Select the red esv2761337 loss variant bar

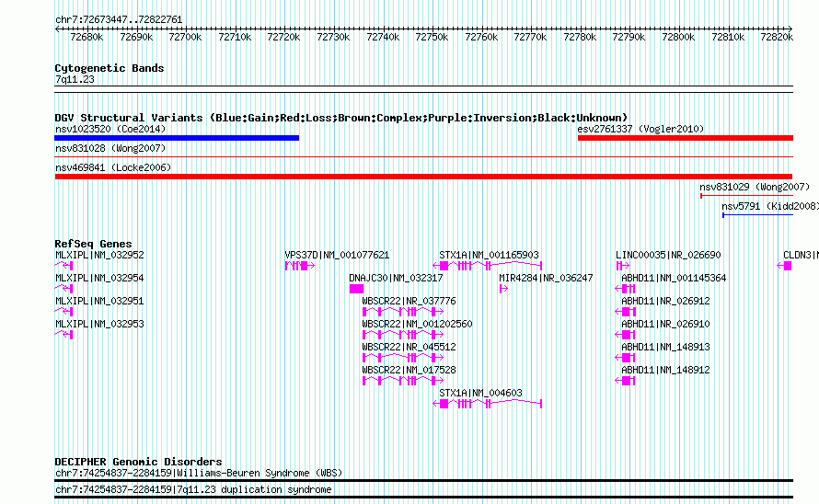[x=686, y=138]
